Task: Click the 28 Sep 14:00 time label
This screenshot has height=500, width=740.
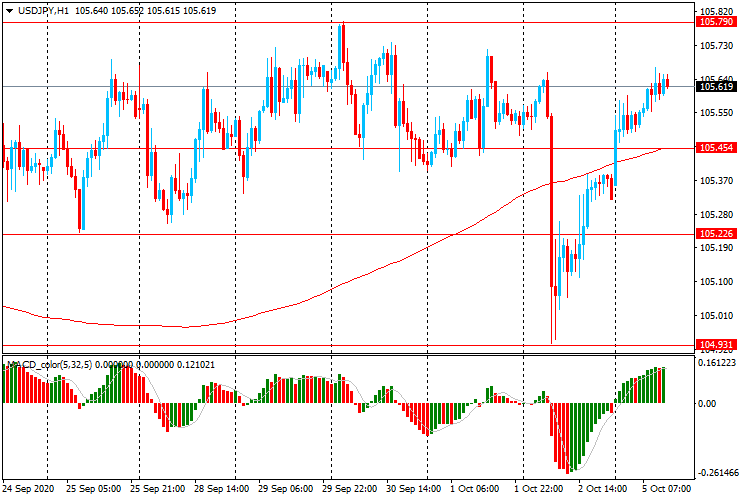Action: click(x=222, y=489)
